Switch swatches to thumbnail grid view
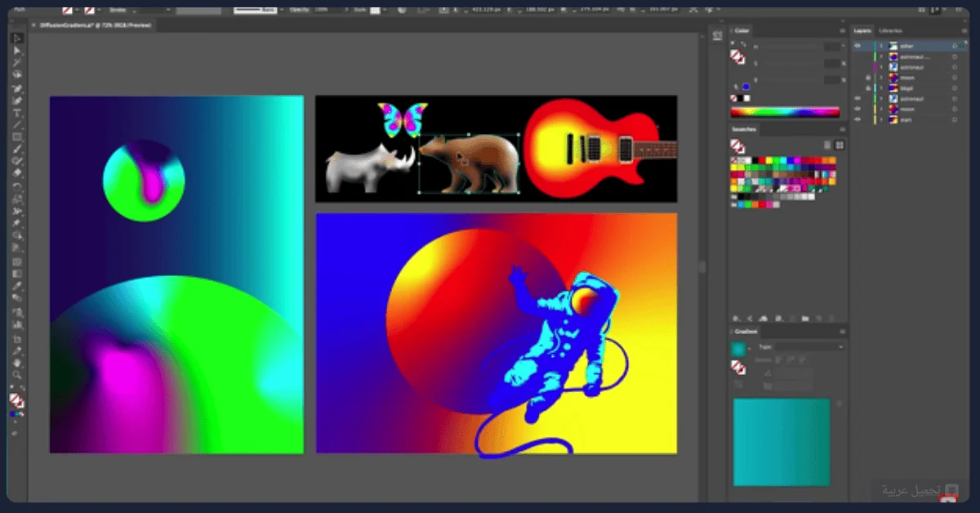 [839, 145]
